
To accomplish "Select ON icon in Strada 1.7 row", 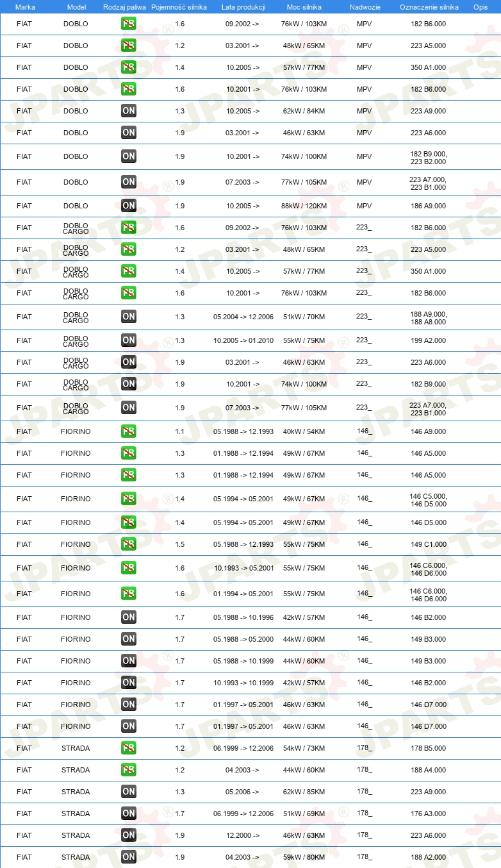I will [129, 814].
